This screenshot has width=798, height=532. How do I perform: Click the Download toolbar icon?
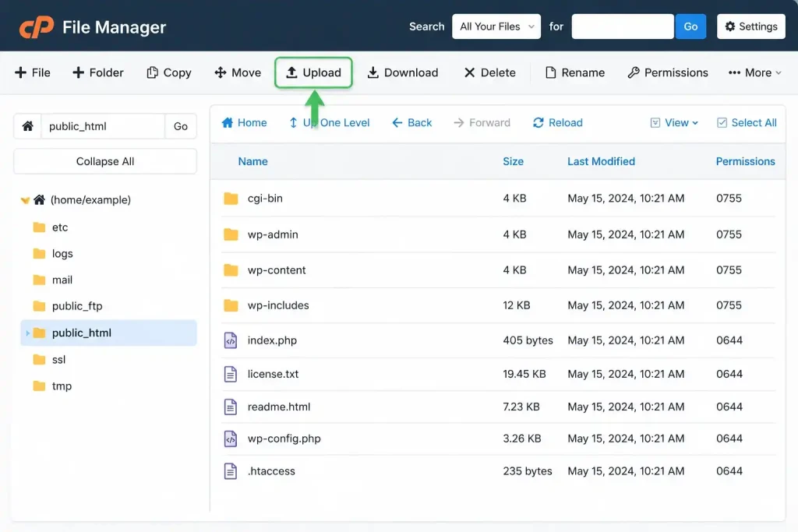[x=373, y=72]
